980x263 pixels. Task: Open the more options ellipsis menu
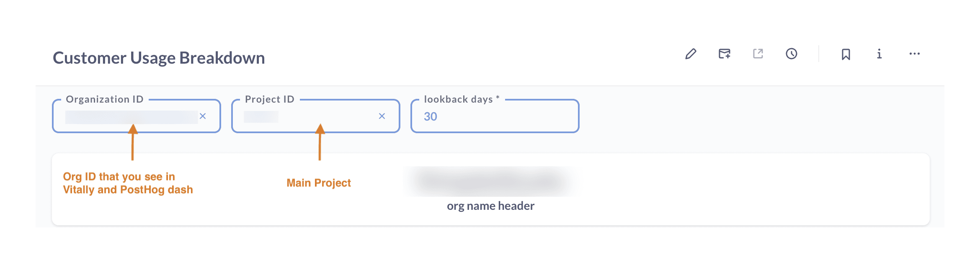click(914, 54)
